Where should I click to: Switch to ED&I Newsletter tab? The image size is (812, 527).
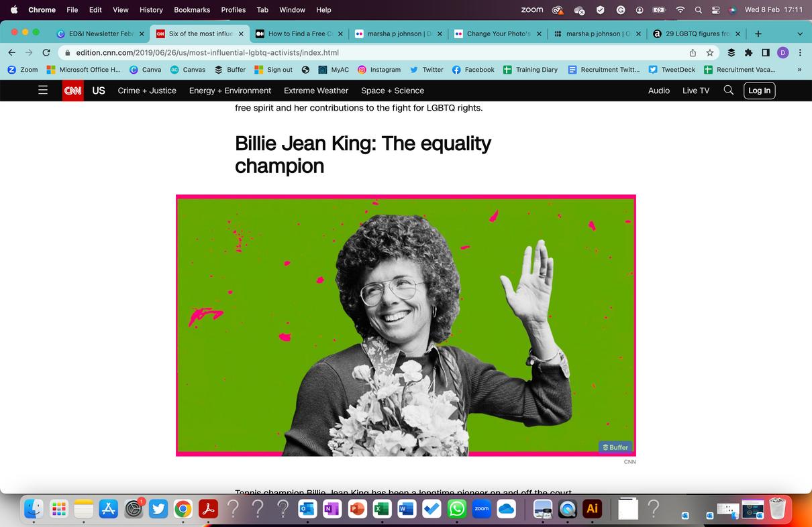pyautogui.click(x=100, y=34)
